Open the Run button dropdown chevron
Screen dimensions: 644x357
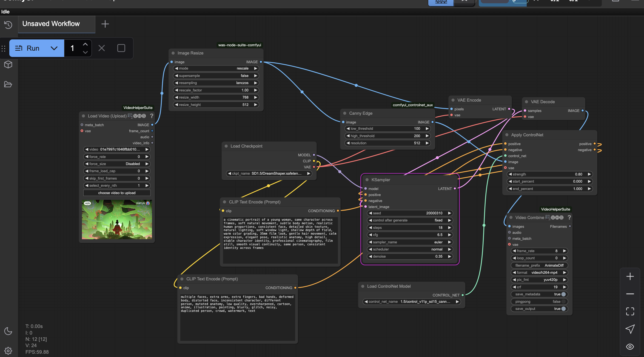(x=54, y=48)
